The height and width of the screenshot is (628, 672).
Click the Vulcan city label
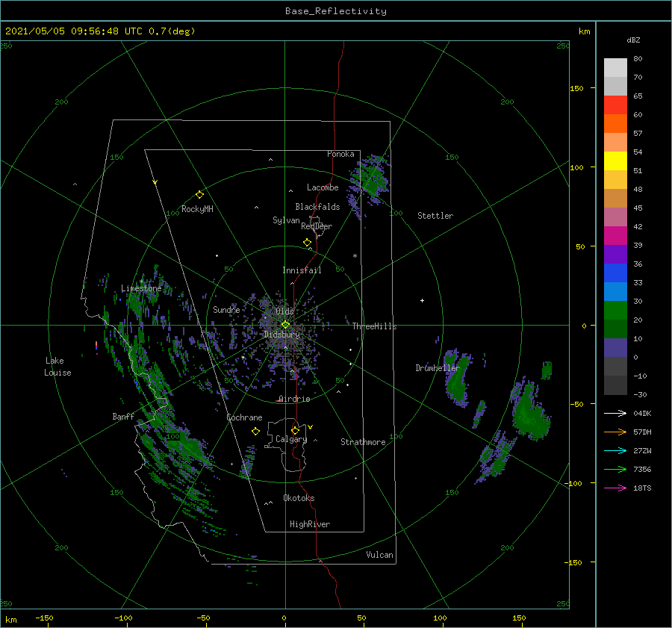coord(379,555)
